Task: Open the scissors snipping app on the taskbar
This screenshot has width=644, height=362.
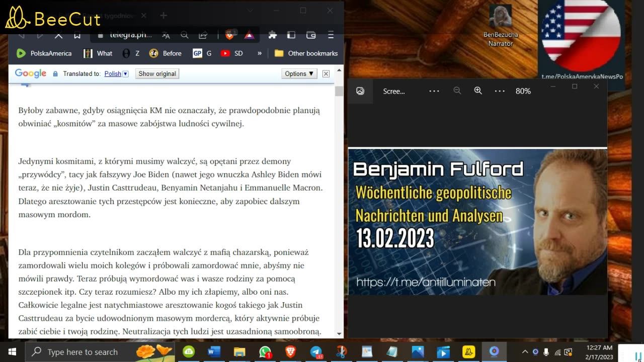Action: pos(342,352)
